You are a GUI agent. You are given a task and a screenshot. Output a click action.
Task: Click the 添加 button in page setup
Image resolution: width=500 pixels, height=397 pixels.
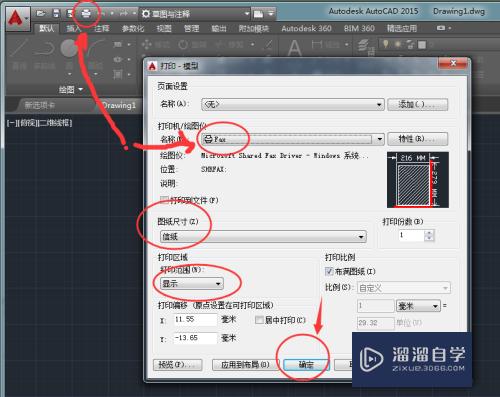(x=418, y=104)
